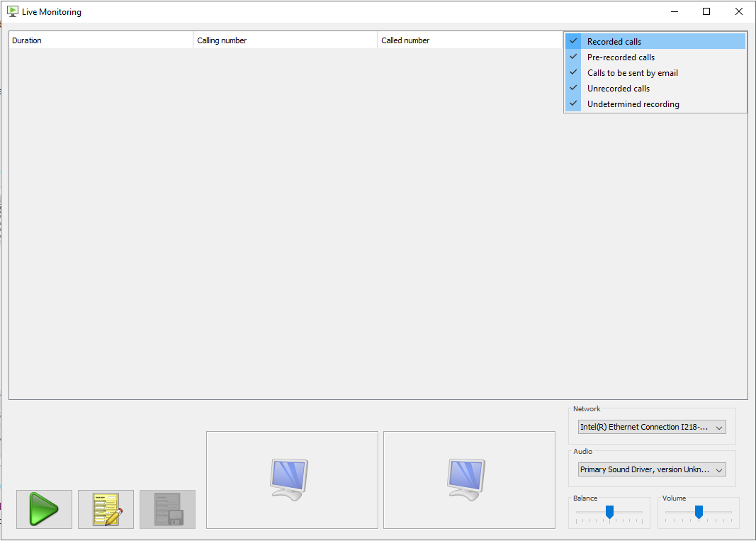Screen dimensions: 756x541
Task: Uncheck Recorded calls filter
Action: click(614, 42)
